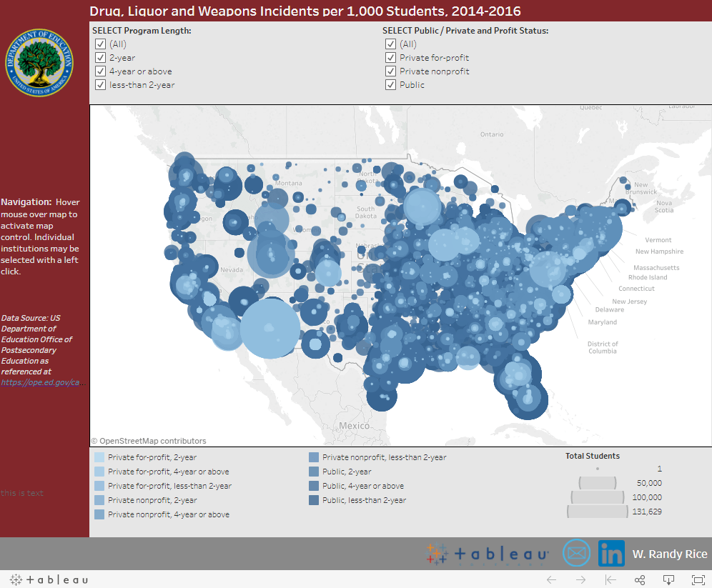Select Private nonprofit, 4-year or above swatch

pyautogui.click(x=99, y=514)
